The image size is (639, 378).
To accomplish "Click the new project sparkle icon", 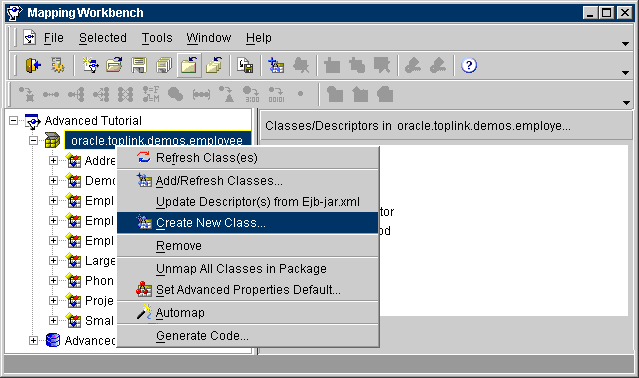I will click(x=90, y=65).
